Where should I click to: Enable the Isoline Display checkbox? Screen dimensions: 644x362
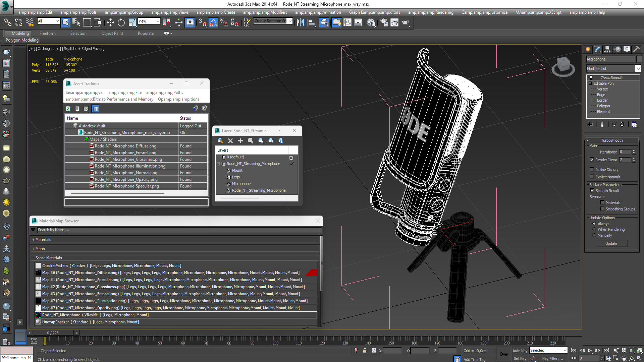pos(592,170)
